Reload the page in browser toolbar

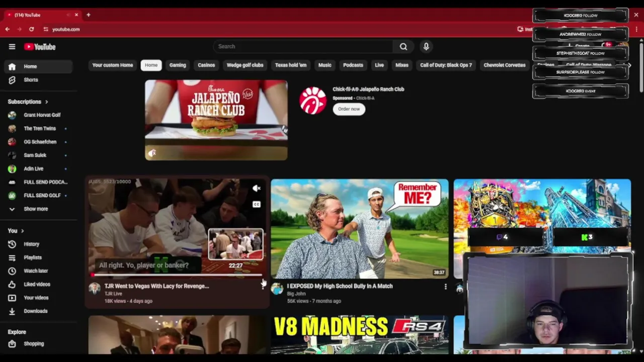[32, 29]
